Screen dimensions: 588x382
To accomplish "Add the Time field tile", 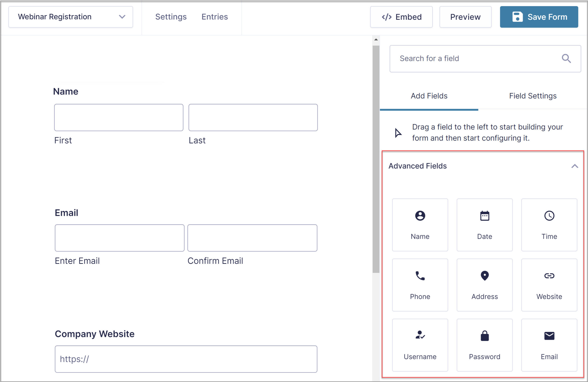I will [549, 225].
